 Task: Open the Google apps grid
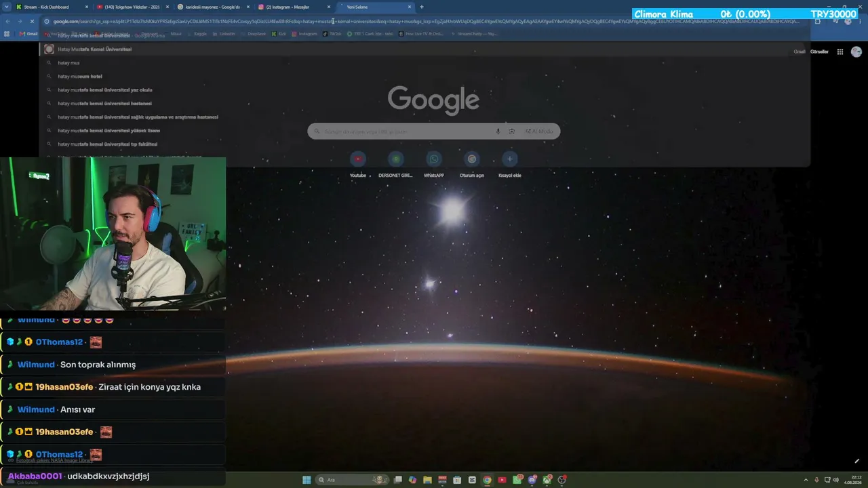(x=840, y=52)
